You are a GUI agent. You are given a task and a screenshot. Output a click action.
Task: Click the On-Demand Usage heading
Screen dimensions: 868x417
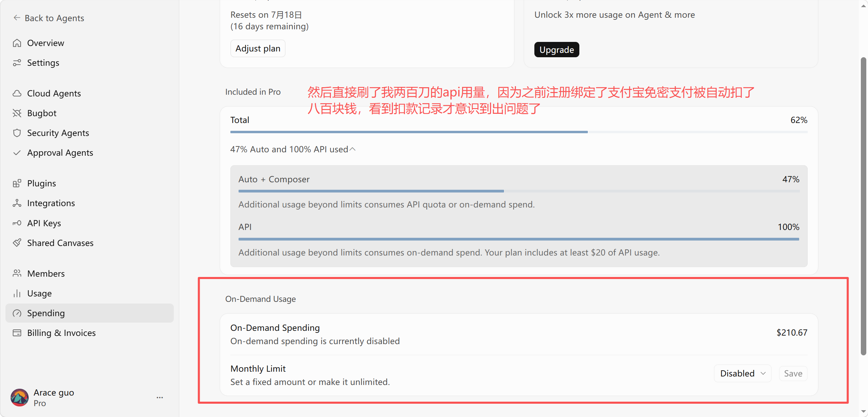click(x=260, y=299)
